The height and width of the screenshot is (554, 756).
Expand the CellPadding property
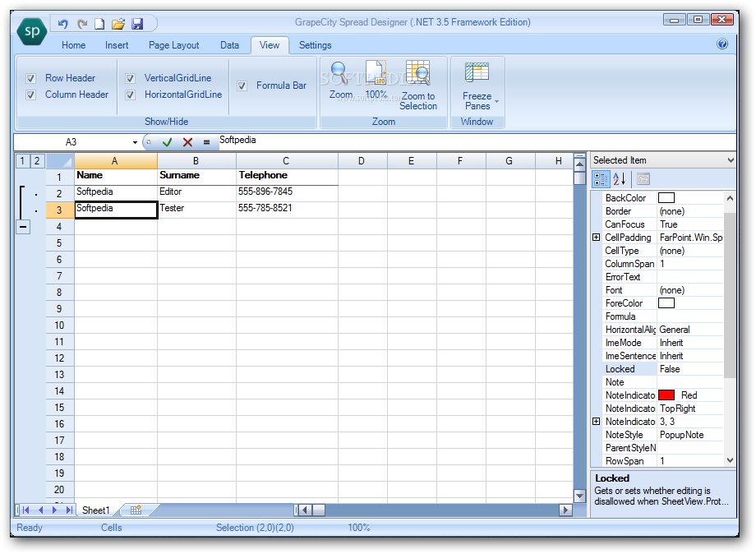point(597,238)
